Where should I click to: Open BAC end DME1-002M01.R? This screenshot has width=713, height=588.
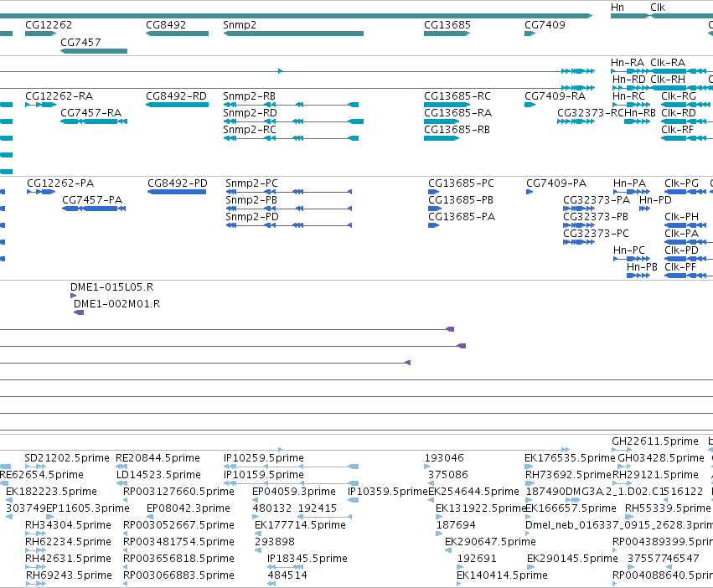[116, 304]
